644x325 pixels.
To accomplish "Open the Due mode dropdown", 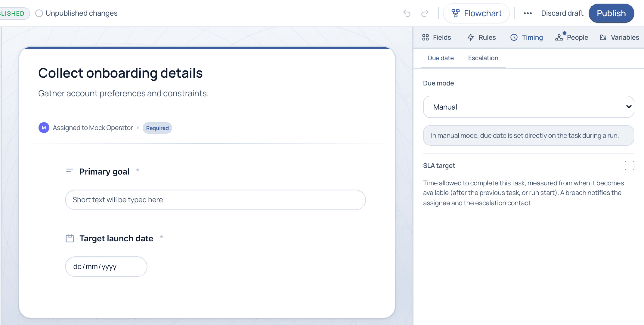I will 528,107.
